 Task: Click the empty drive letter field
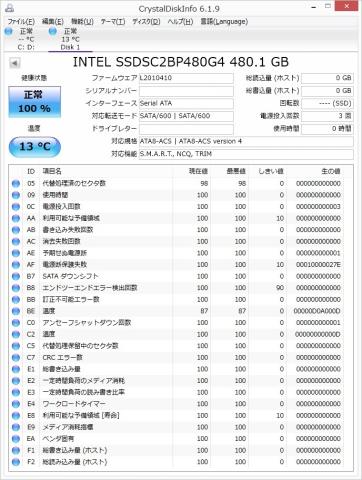tap(186, 129)
